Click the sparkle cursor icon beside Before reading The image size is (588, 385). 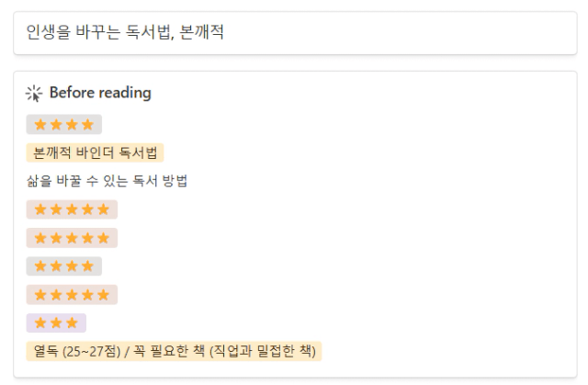[x=34, y=94]
